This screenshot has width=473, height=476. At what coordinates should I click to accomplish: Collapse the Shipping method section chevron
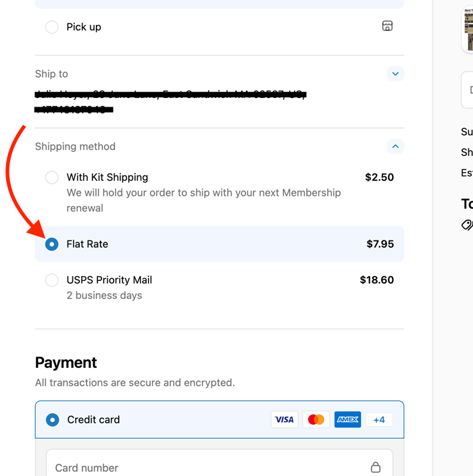click(395, 147)
